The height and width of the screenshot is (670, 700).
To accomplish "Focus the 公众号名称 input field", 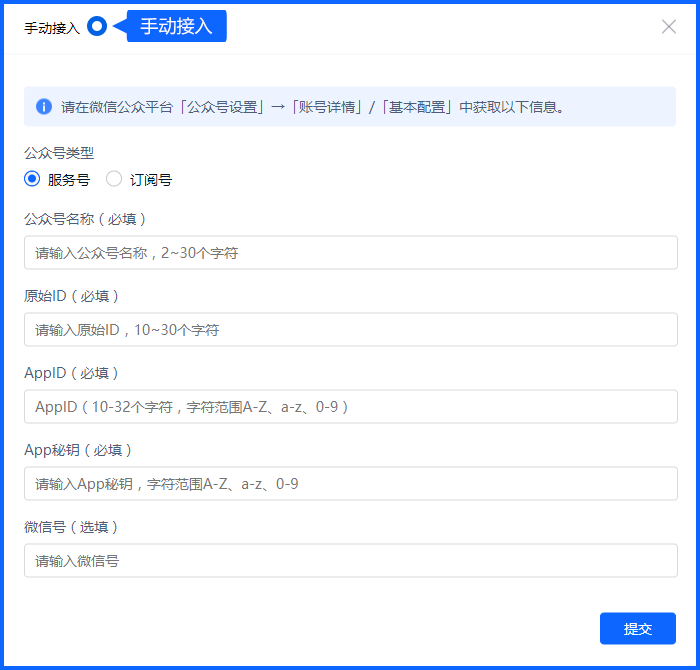I will point(350,253).
